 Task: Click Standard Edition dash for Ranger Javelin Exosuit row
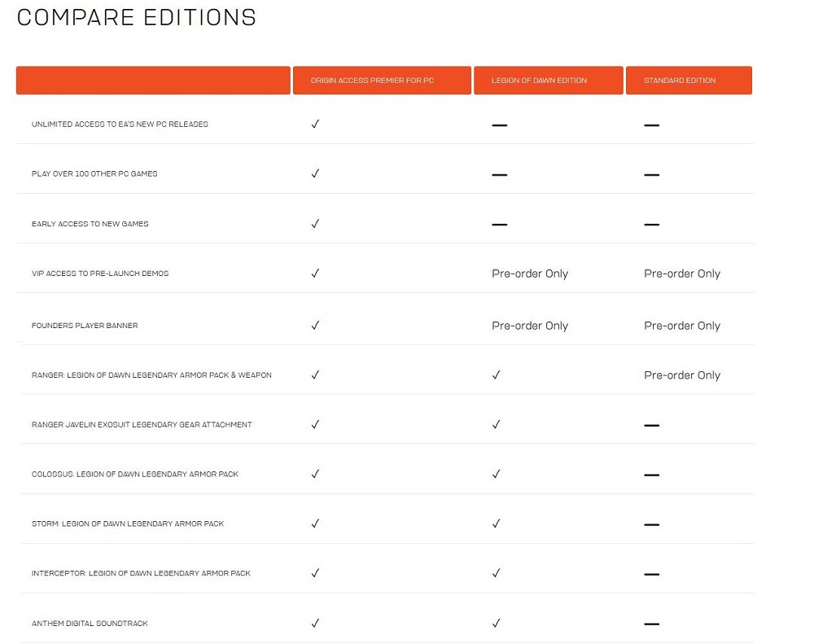click(651, 426)
